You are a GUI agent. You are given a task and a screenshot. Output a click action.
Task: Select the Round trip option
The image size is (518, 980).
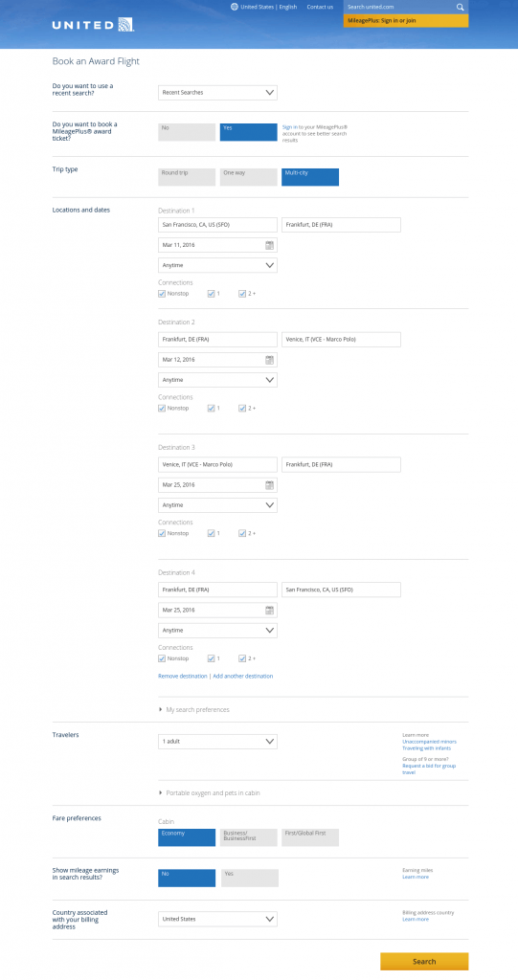click(187, 177)
